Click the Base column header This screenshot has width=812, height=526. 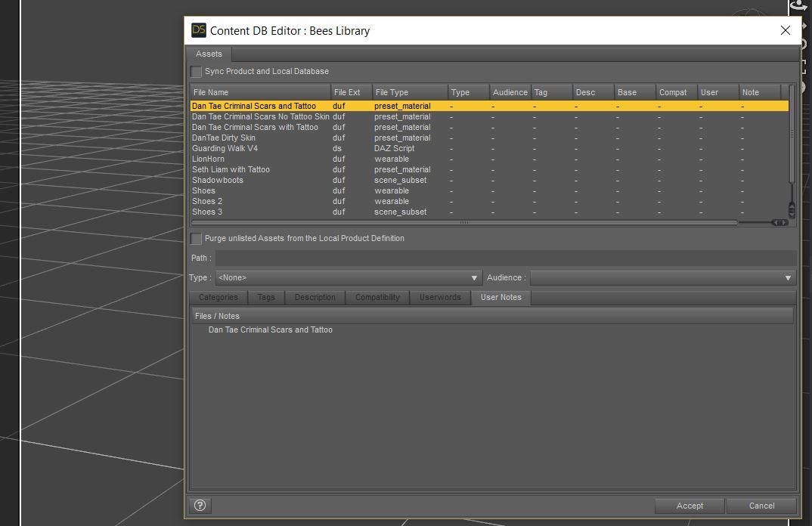coord(635,92)
